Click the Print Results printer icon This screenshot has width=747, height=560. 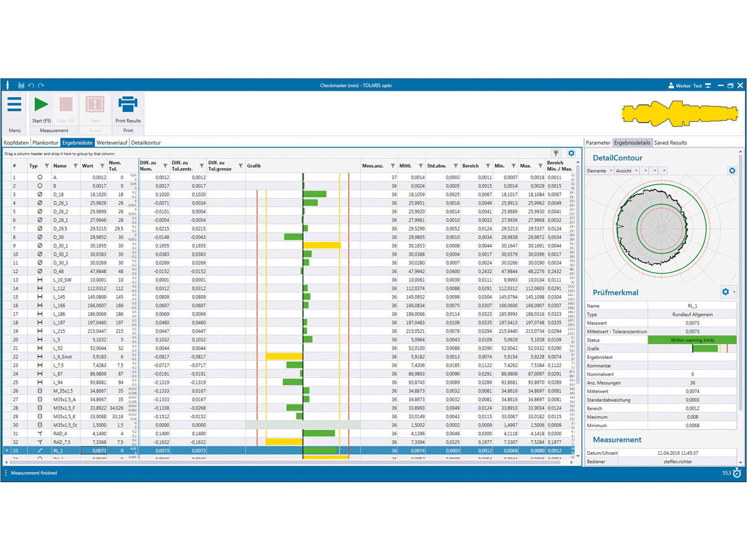(x=128, y=105)
